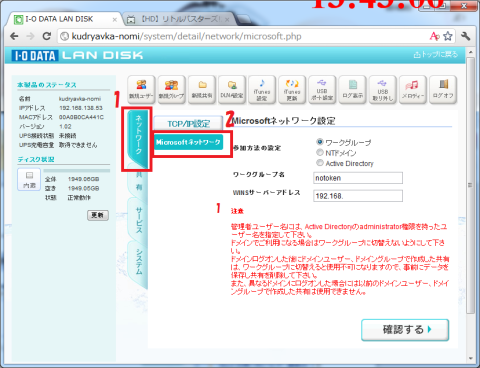Click the scrollbar down arrow
The width and height of the screenshot is (480, 368).
point(470,358)
